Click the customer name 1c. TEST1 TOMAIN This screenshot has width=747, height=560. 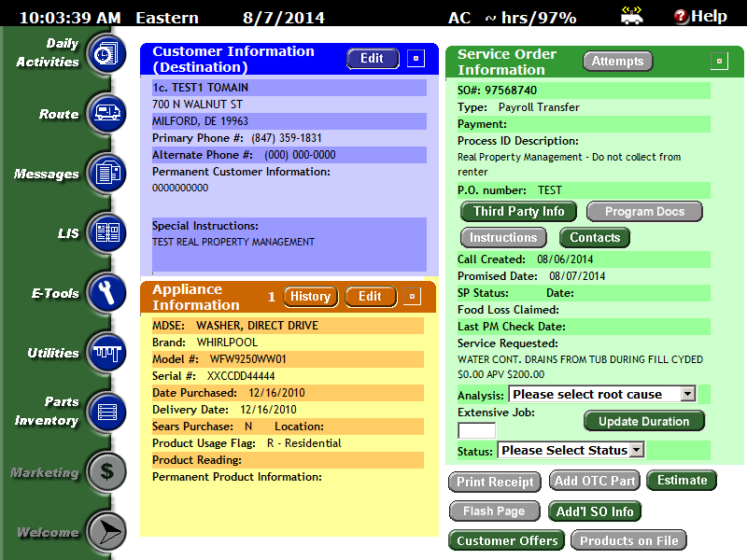point(200,88)
